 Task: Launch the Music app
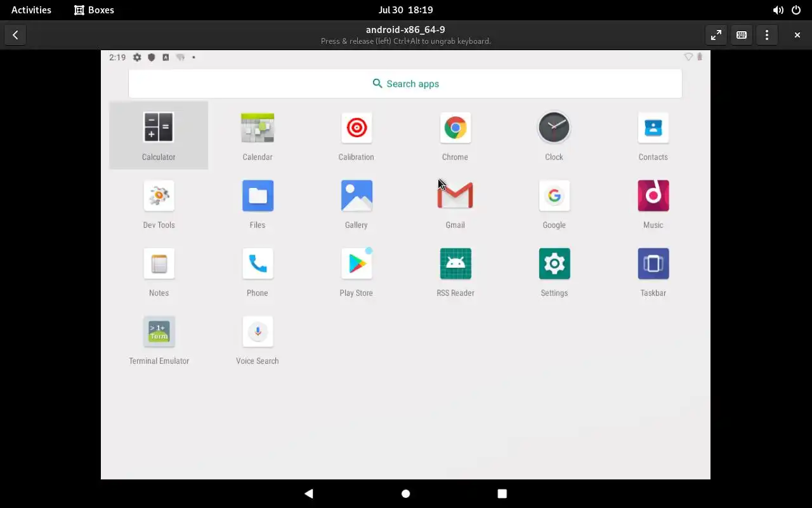[653, 203]
